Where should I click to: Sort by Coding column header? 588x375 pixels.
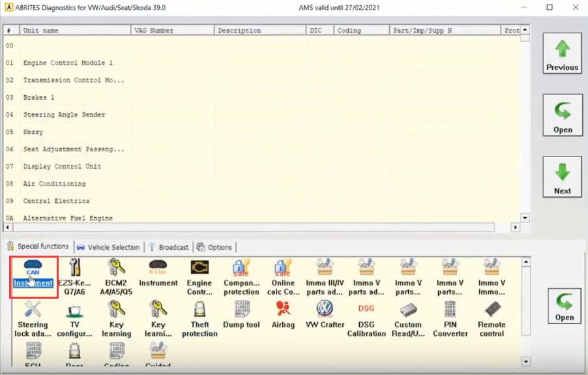(362, 31)
